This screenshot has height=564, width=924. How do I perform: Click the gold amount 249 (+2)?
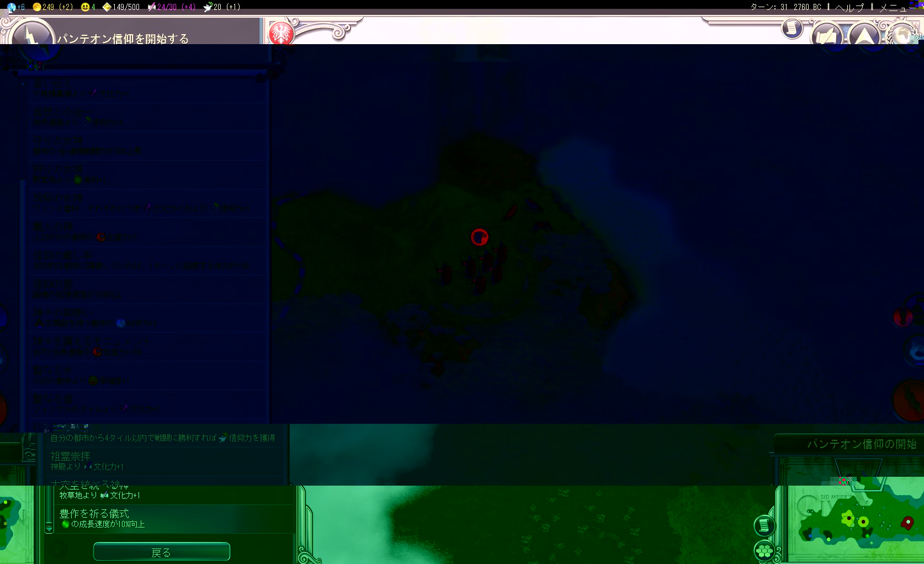[x=57, y=7]
